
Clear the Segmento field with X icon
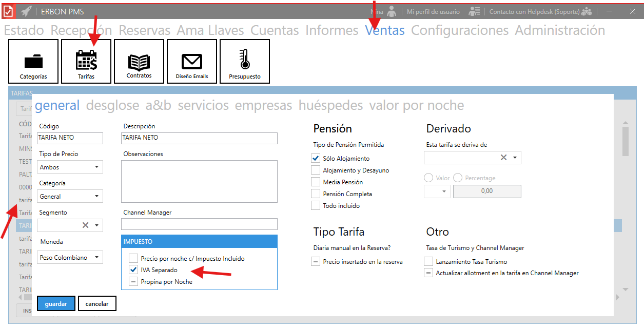pos(85,225)
